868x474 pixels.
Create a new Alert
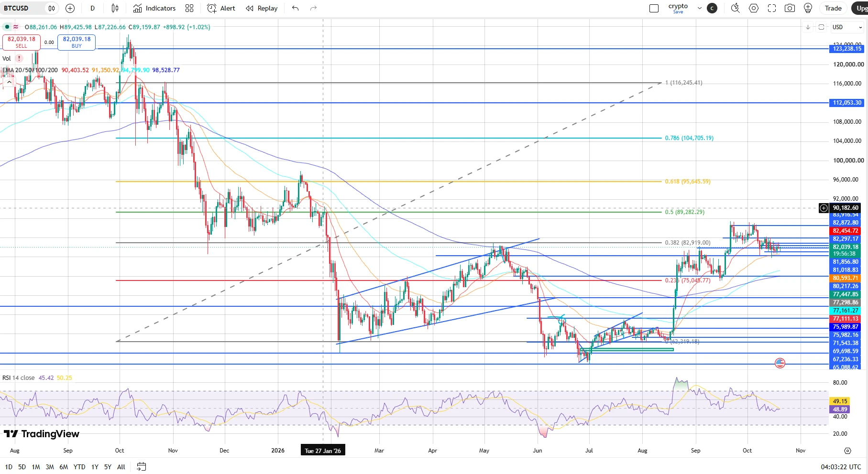(x=221, y=8)
